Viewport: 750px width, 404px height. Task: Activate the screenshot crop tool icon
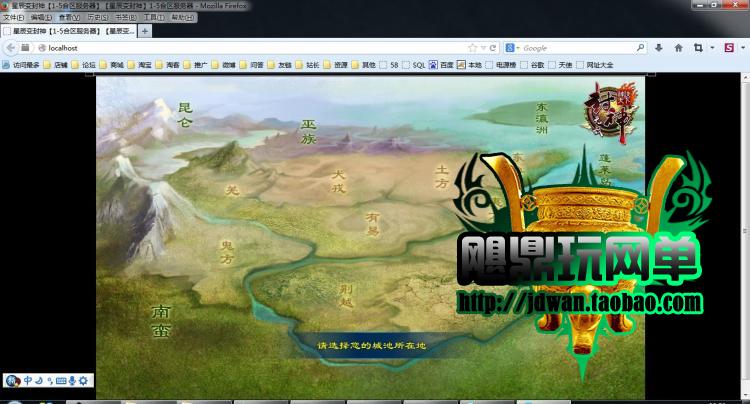(698, 48)
